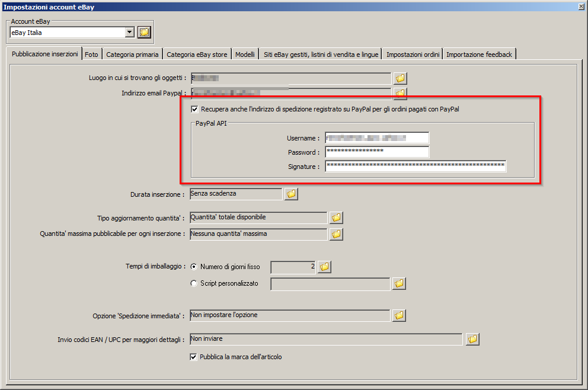The image size is (588, 390).
Task: Switch to Categoria primaria tab
Action: coord(132,55)
